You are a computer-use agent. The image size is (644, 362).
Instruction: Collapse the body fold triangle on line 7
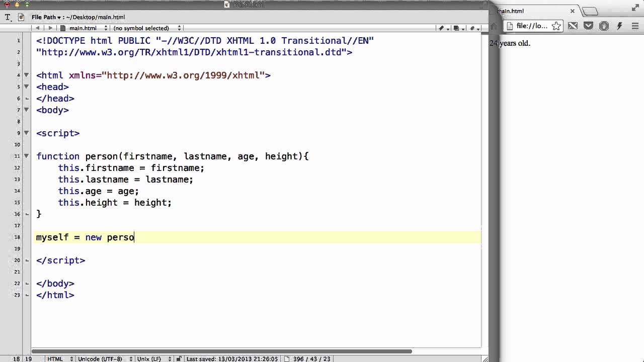[x=27, y=110]
